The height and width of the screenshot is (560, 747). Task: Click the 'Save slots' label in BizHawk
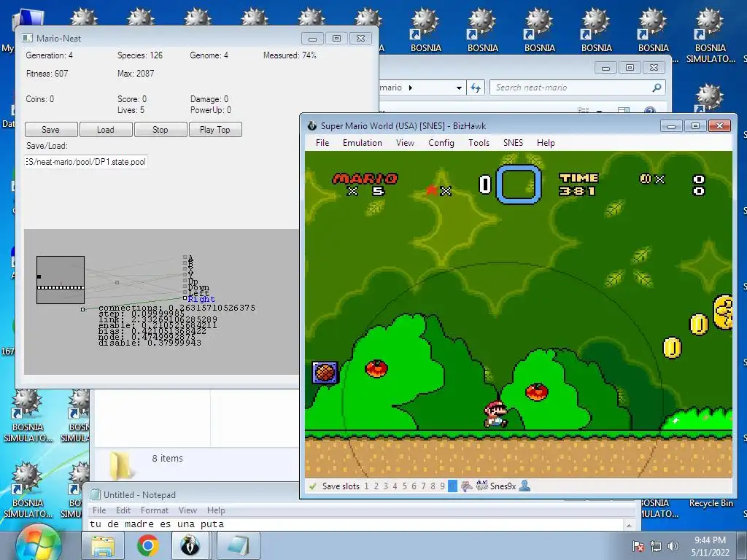click(x=341, y=486)
